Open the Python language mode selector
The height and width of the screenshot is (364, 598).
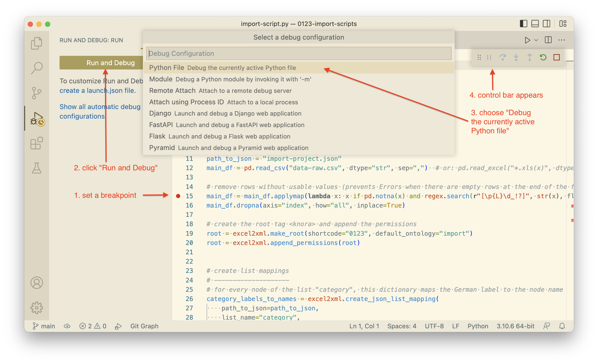click(478, 326)
